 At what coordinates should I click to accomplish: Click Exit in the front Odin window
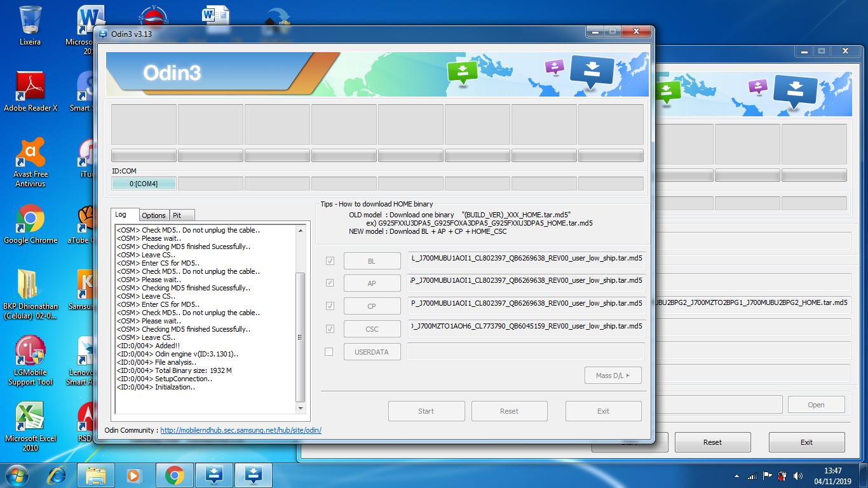pos(604,411)
